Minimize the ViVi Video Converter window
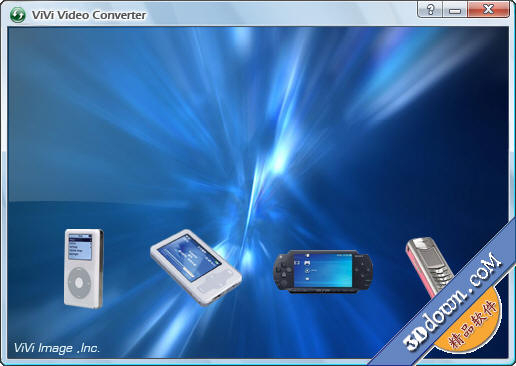This screenshot has height=366, width=516. click(x=455, y=9)
